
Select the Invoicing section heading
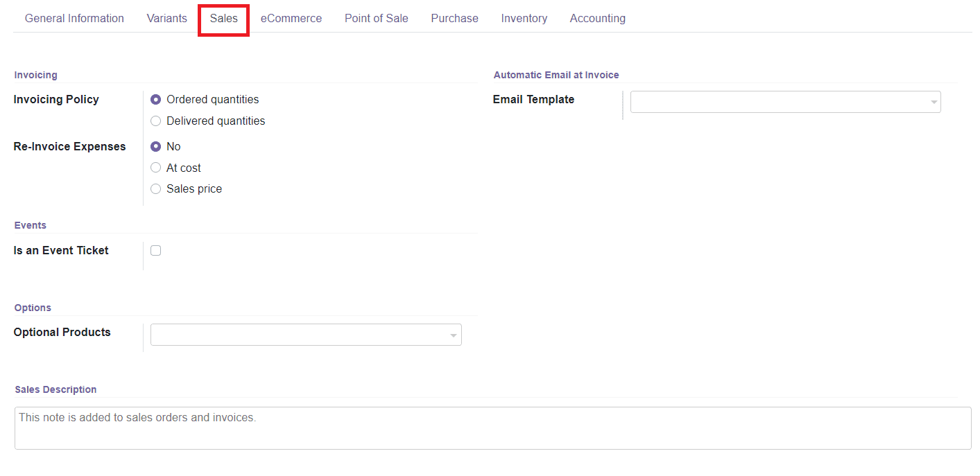click(35, 75)
